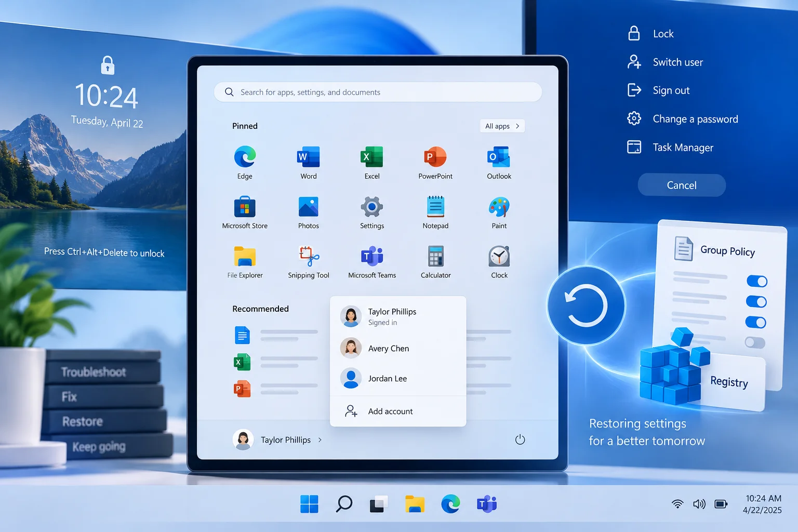Image resolution: width=798 pixels, height=532 pixels.
Task: Toggle the second Group Policy switch
Action: [x=756, y=301]
